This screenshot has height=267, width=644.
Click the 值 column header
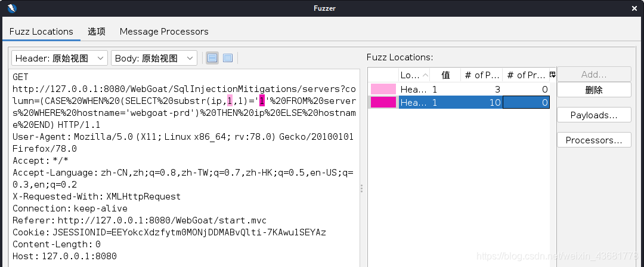pyautogui.click(x=445, y=75)
